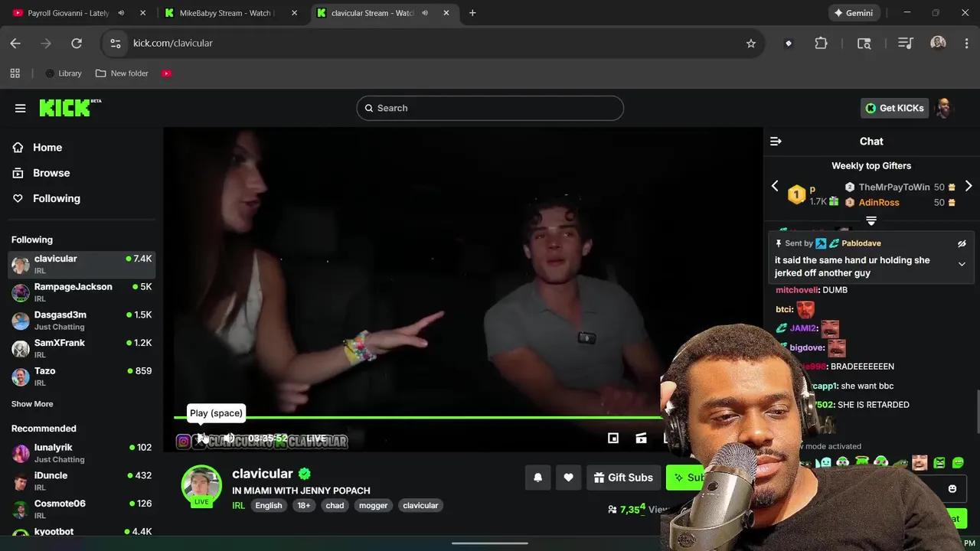Click the LIVE indicator in player controls

point(316,439)
